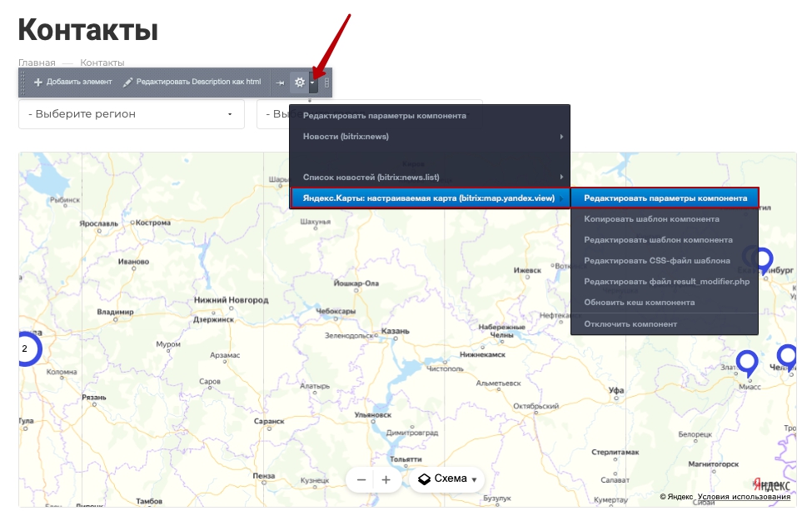
Task: Open Список новостей (bitrix:news.list) submenu
Action: [x=429, y=178]
